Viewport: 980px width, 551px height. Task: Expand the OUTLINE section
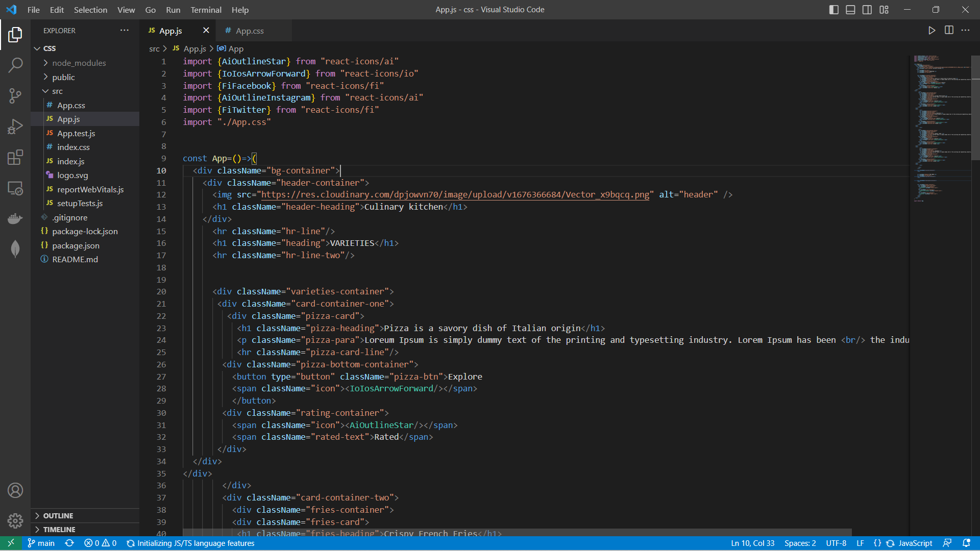coord(59,516)
